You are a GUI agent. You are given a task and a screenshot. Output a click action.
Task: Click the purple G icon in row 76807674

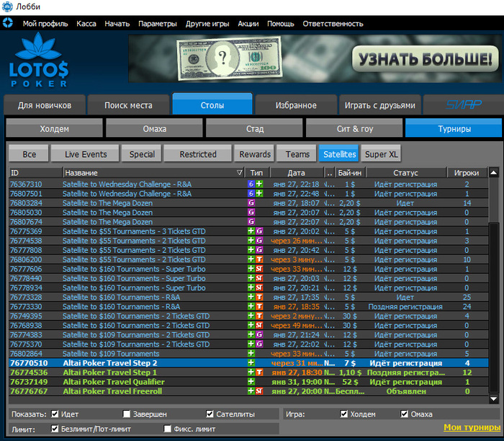tap(251, 222)
